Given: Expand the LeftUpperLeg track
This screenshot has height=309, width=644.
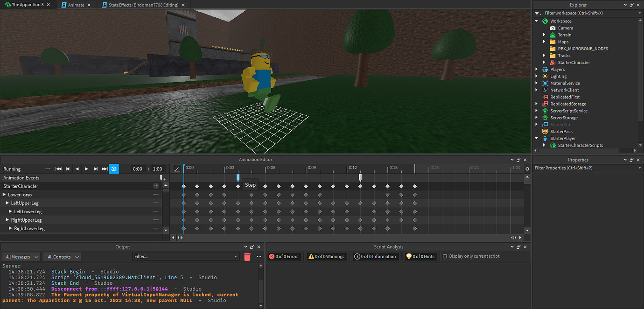Looking at the screenshot, I should click(x=7, y=203).
